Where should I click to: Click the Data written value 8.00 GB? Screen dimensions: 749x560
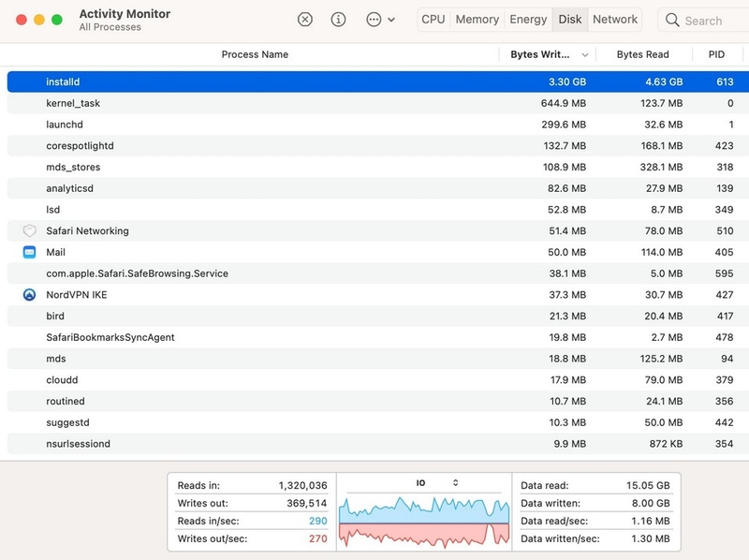tap(651, 503)
